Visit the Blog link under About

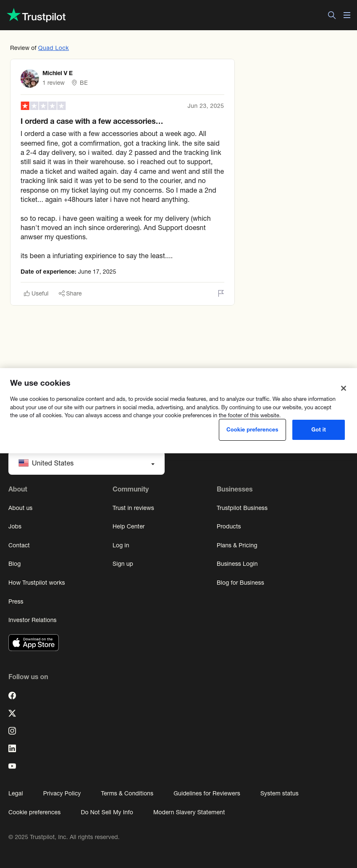[14, 564]
